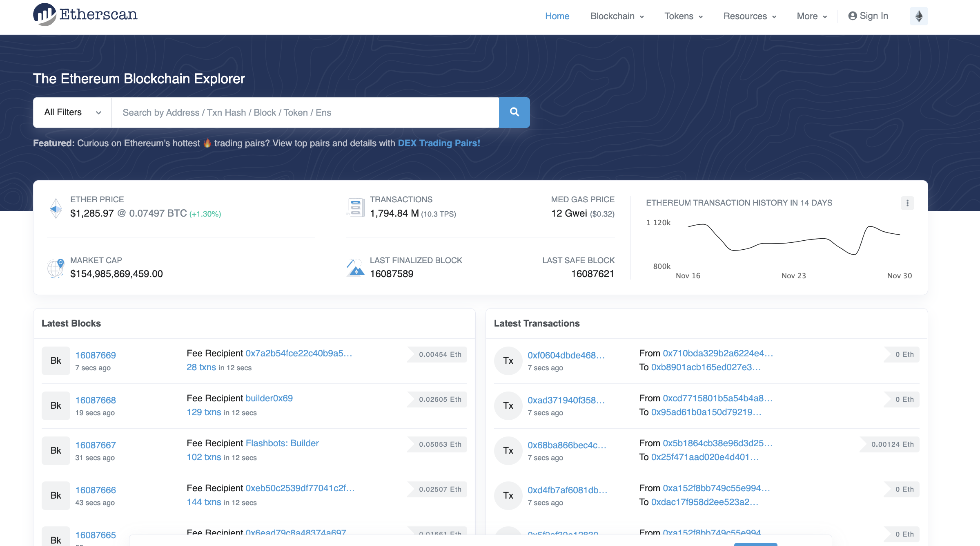Image resolution: width=980 pixels, height=546 pixels.
Task: Open the DEX Trading Pairs link
Action: click(439, 143)
